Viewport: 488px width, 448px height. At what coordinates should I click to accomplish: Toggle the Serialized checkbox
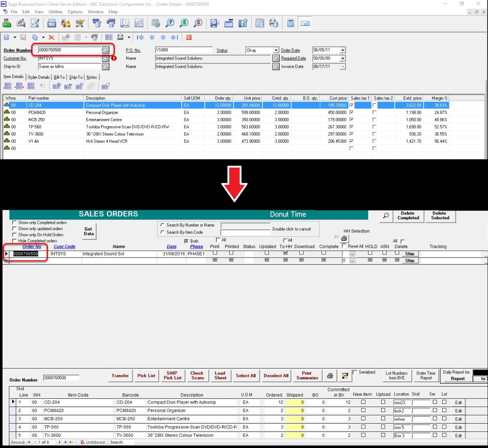355,372
